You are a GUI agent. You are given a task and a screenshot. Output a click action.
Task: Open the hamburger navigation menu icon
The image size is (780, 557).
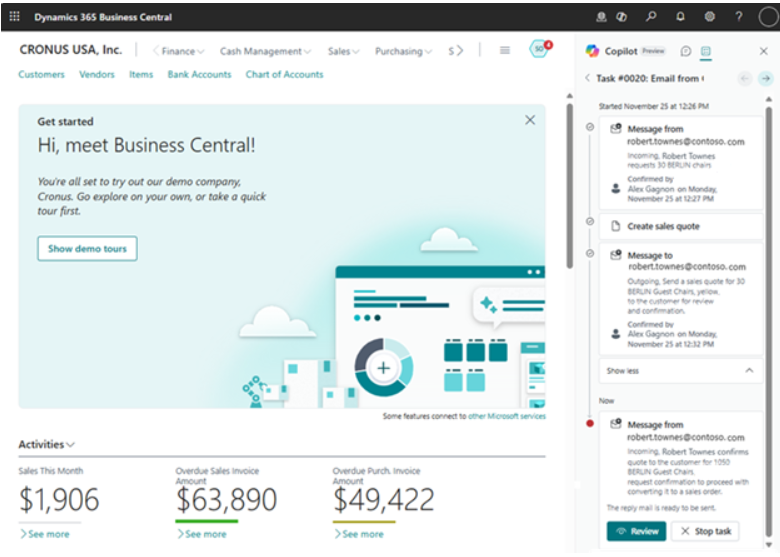[x=504, y=50]
